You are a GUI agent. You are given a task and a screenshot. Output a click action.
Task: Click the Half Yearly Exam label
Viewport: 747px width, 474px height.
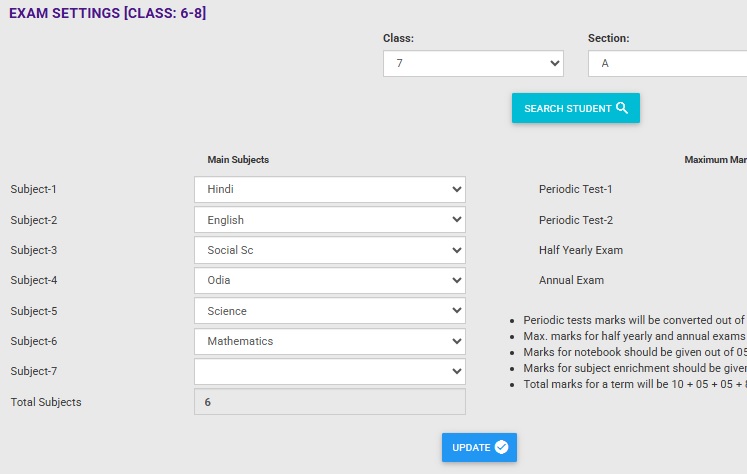[580, 250]
